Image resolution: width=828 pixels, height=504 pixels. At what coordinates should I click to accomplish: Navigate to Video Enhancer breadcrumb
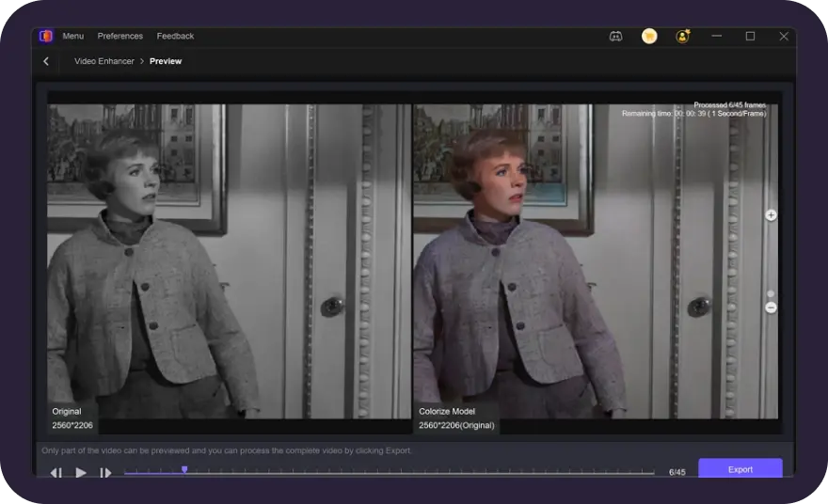pos(104,61)
